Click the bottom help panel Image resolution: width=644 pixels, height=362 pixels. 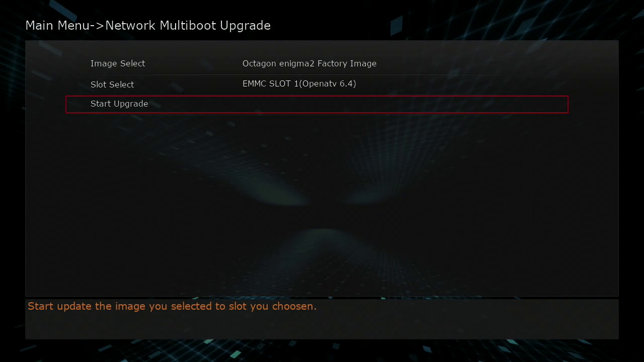click(322, 319)
